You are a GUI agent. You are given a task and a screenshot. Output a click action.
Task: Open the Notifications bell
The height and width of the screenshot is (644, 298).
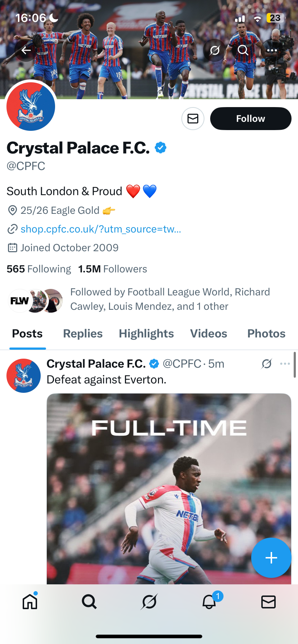(209, 602)
